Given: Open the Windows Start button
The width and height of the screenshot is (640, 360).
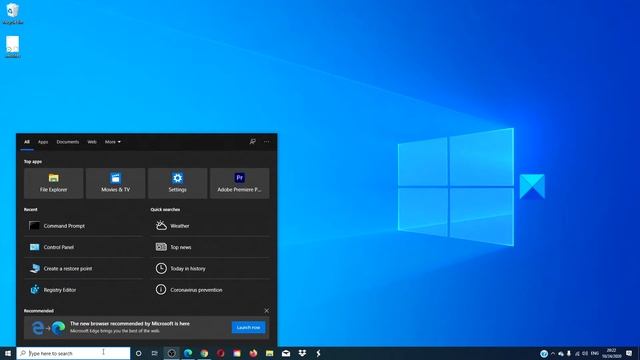Looking at the screenshot, I should [x=8, y=353].
